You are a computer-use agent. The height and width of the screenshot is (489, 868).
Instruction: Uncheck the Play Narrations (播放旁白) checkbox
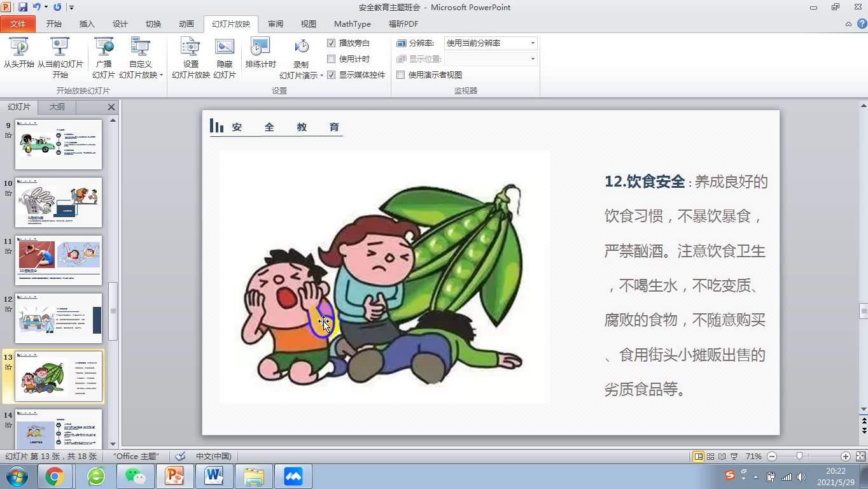tap(331, 43)
